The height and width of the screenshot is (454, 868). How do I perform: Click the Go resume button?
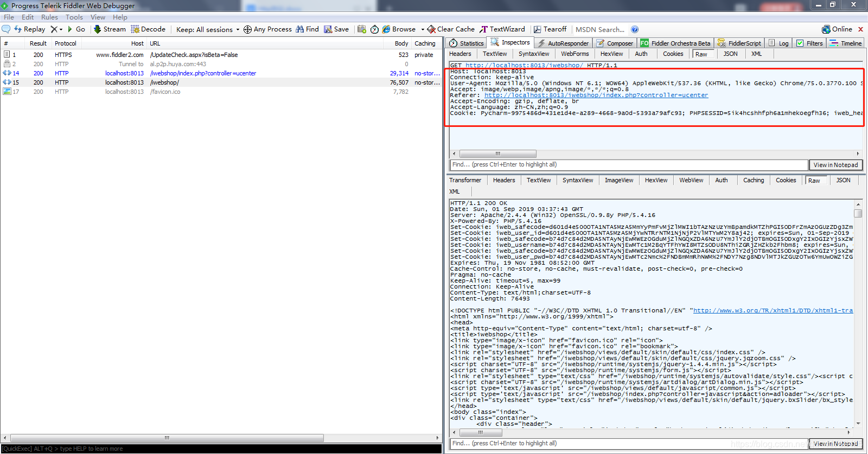point(76,29)
